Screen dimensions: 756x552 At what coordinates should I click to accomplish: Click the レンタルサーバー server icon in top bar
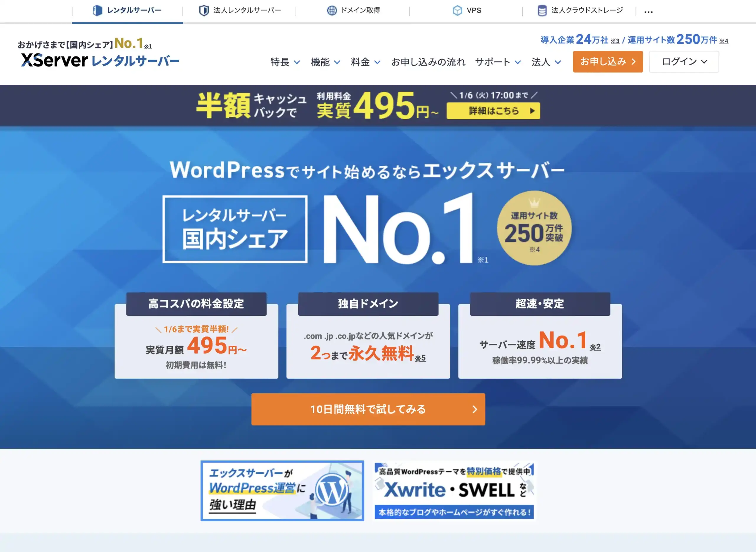(x=97, y=10)
